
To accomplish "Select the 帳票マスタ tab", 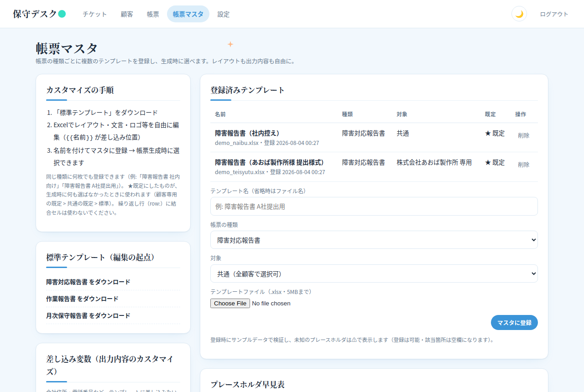I will 188,14.
